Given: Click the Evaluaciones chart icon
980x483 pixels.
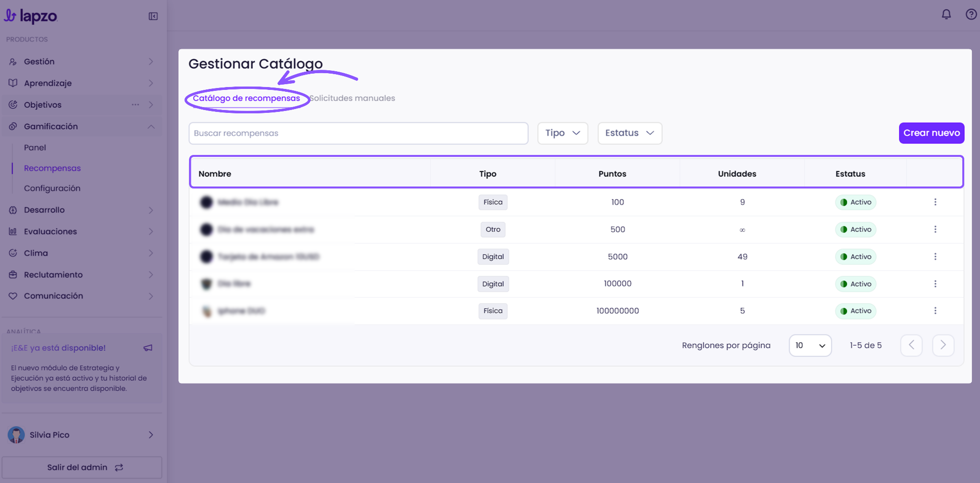Looking at the screenshot, I should [x=13, y=231].
